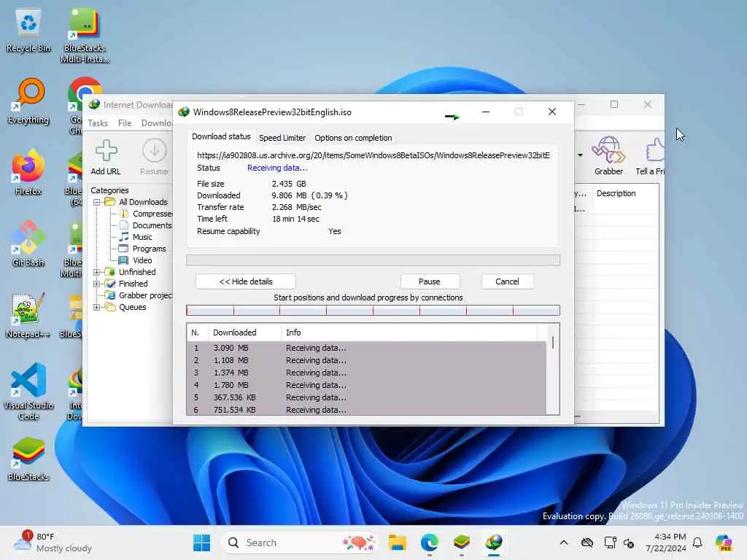Open the File menu in IDM
This screenshot has width=747, height=560.
click(124, 123)
